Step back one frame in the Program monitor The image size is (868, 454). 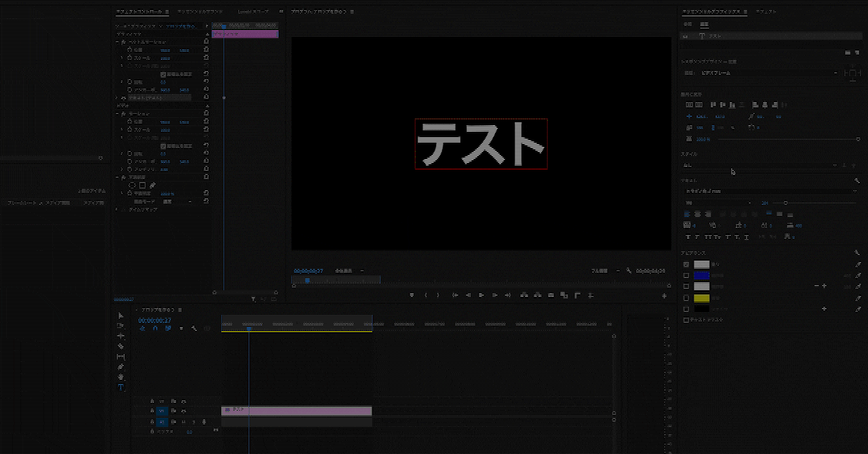(x=469, y=295)
